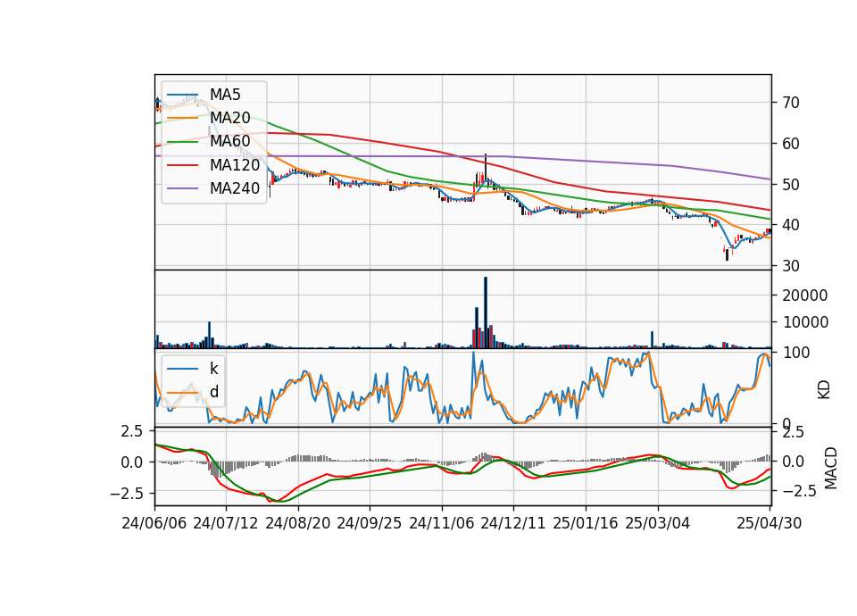The width and height of the screenshot is (857, 616).
Task: Click the 25/01/16 date label
Action: tap(586, 523)
